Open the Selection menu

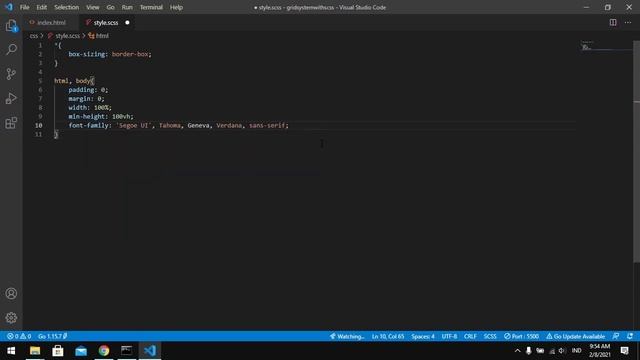pos(67,7)
